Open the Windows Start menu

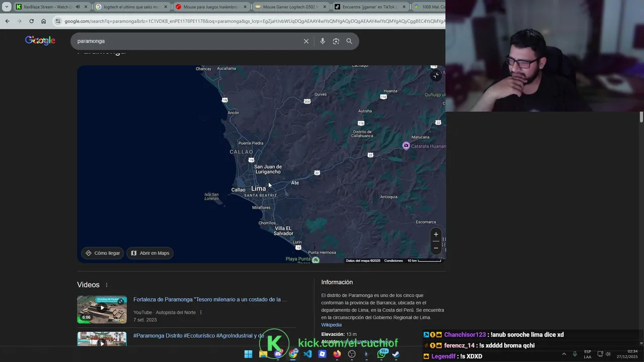(x=248, y=354)
